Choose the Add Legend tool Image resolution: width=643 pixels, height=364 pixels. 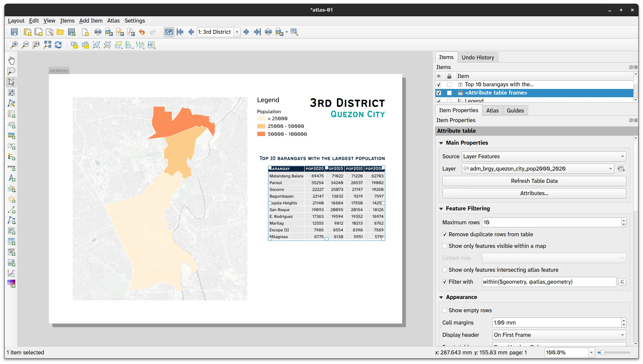12,157
